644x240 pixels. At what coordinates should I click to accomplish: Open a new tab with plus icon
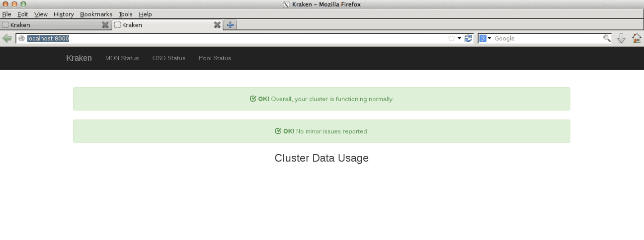(x=230, y=24)
